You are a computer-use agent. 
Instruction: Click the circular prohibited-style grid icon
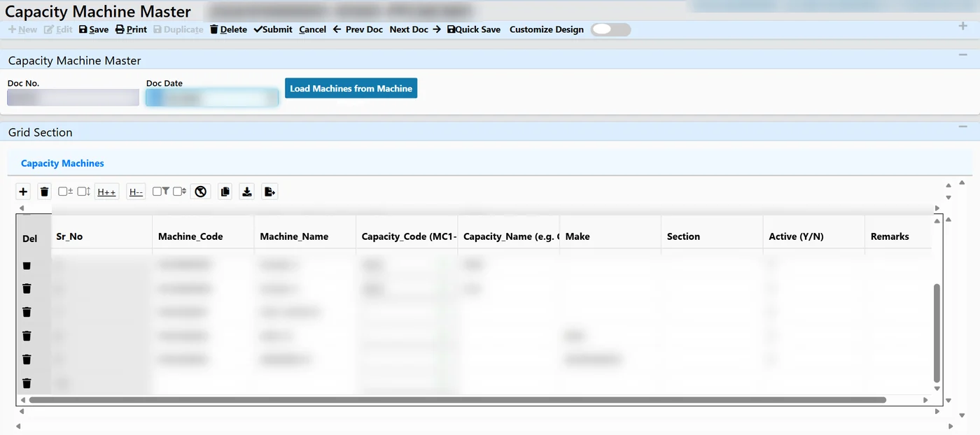pos(201,192)
